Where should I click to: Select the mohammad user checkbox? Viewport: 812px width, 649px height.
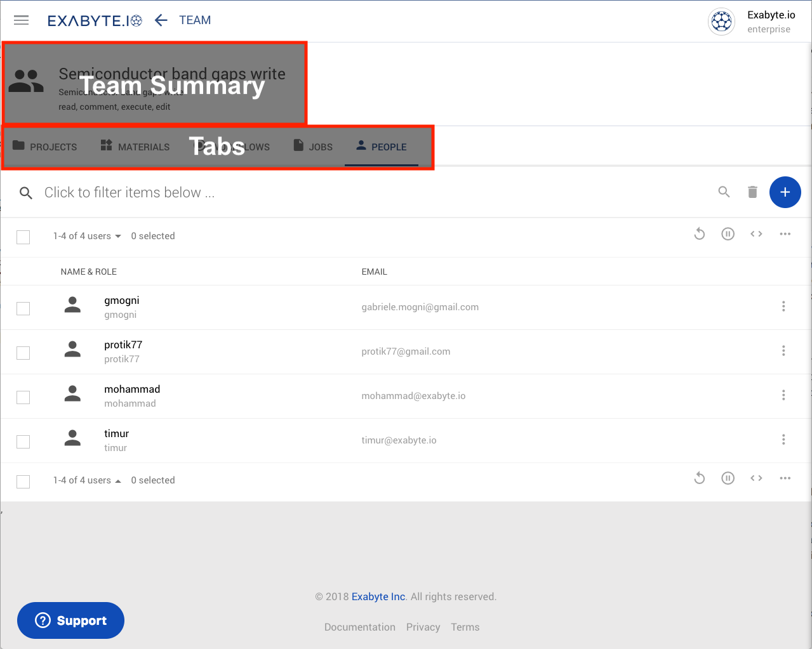23,397
